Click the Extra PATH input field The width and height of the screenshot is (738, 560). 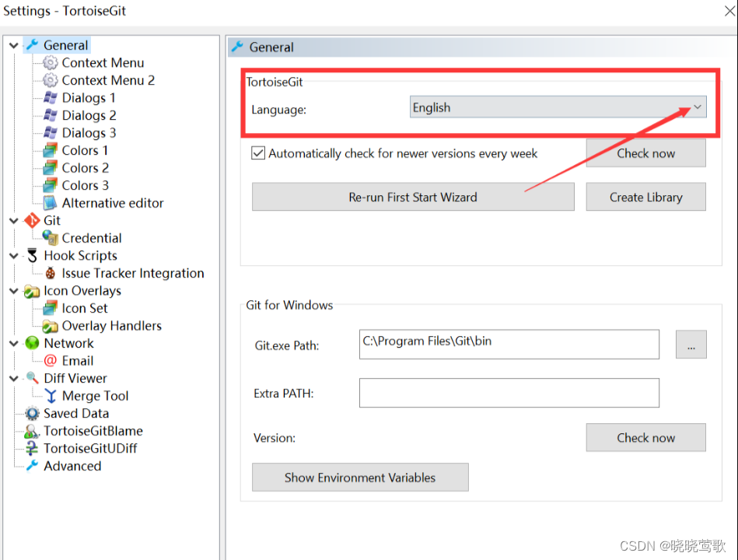(x=509, y=393)
